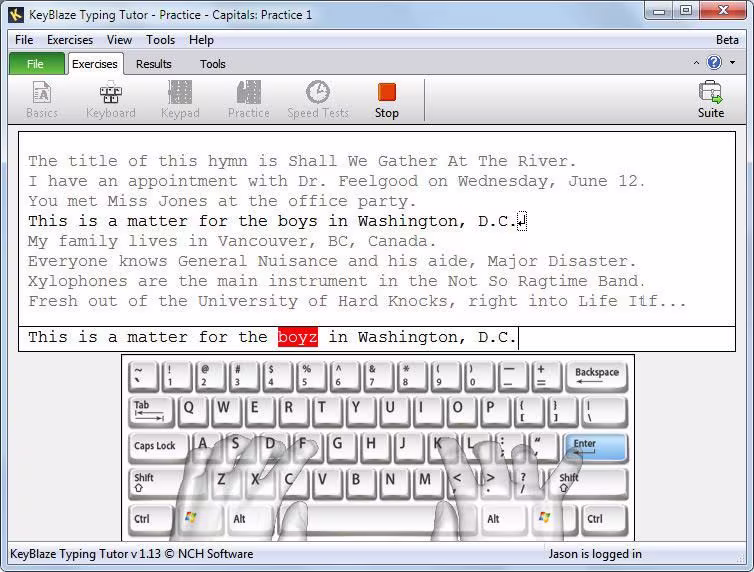Click the highlighted misspelled word boyz

pos(298,337)
